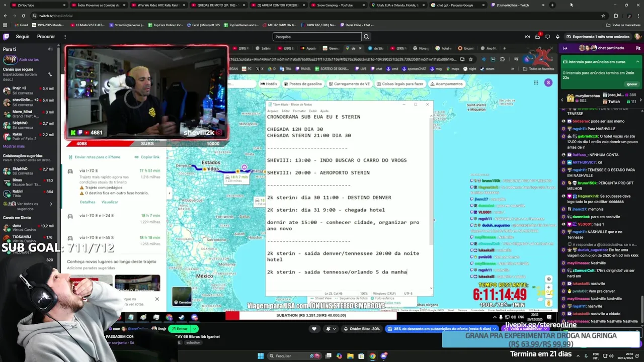Open Rubini suggested channel

pos(29,194)
